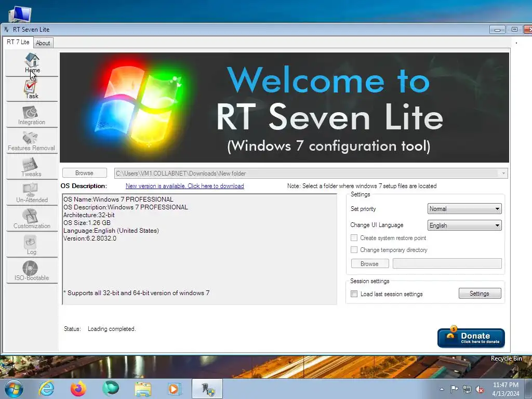
Task: Click the new version download link
Action: tap(184, 186)
